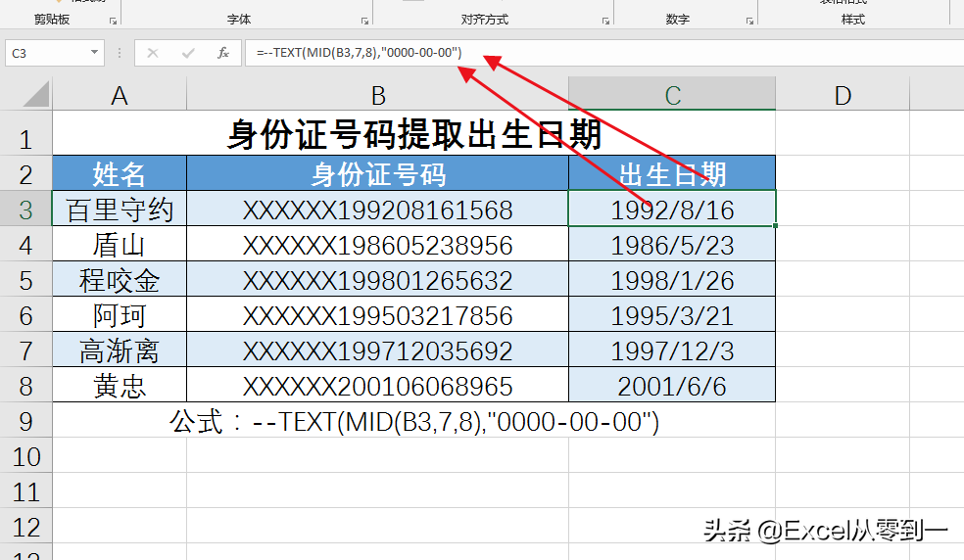The width and height of the screenshot is (964, 560).
Task: Select the cell 盾山
Action: pos(120,244)
